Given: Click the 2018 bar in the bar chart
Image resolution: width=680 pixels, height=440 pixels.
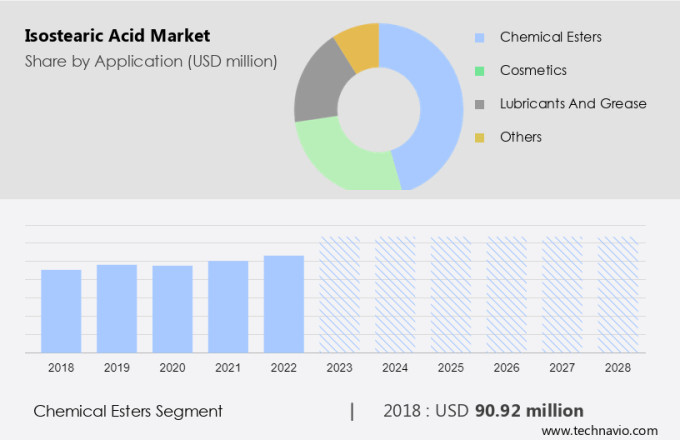Looking at the screenshot, I should click(x=61, y=310).
